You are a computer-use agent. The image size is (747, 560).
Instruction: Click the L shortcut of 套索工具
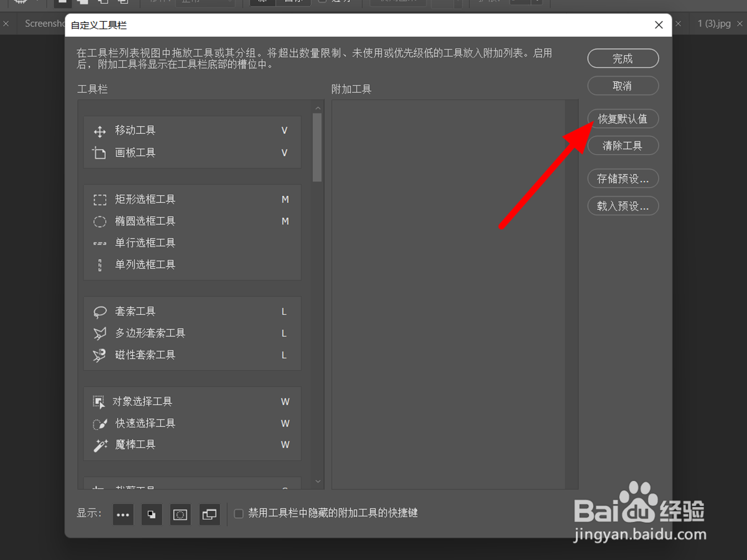284,312
